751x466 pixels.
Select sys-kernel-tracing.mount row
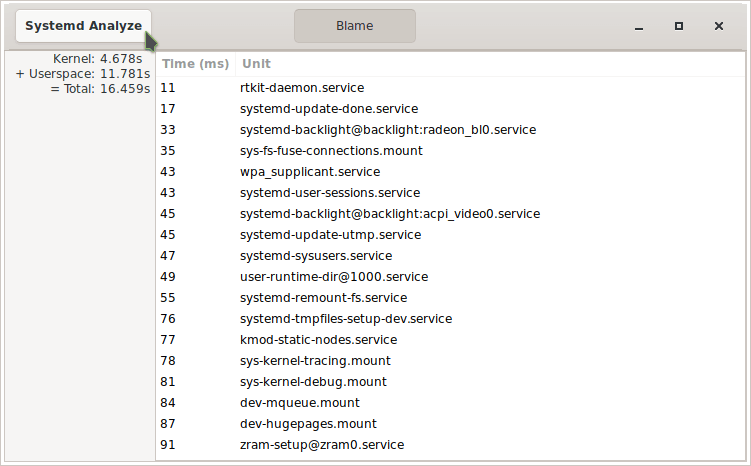click(450, 361)
